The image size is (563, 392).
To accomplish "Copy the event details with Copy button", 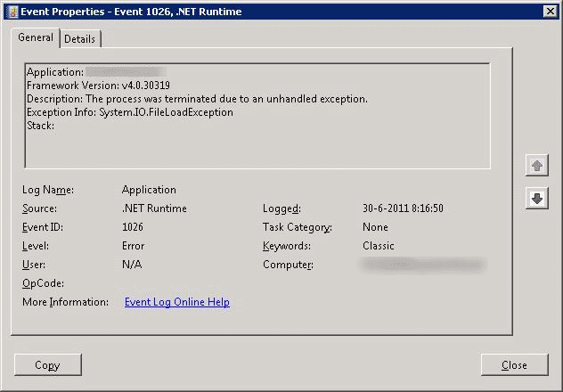I will tap(48, 365).
